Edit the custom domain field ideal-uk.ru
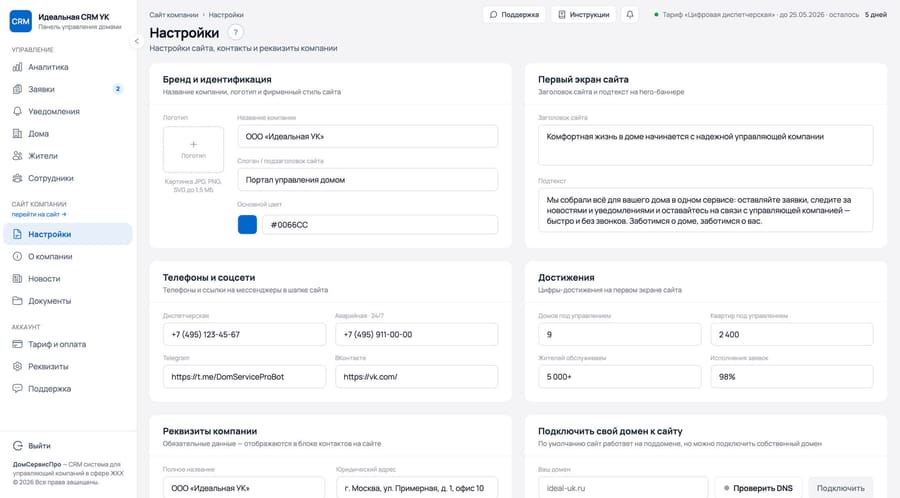This screenshot has width=900, height=498. pyautogui.click(x=623, y=488)
